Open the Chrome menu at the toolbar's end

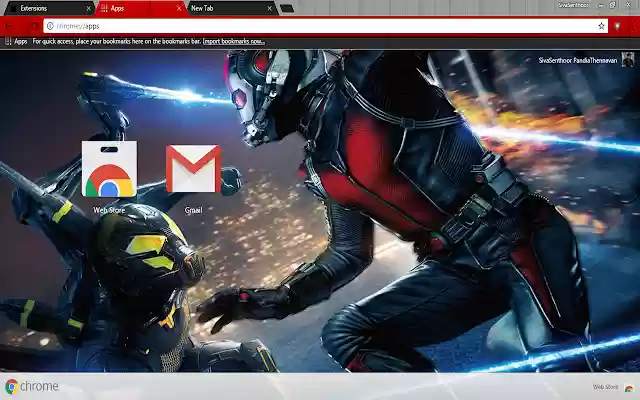pyautogui.click(x=633, y=26)
